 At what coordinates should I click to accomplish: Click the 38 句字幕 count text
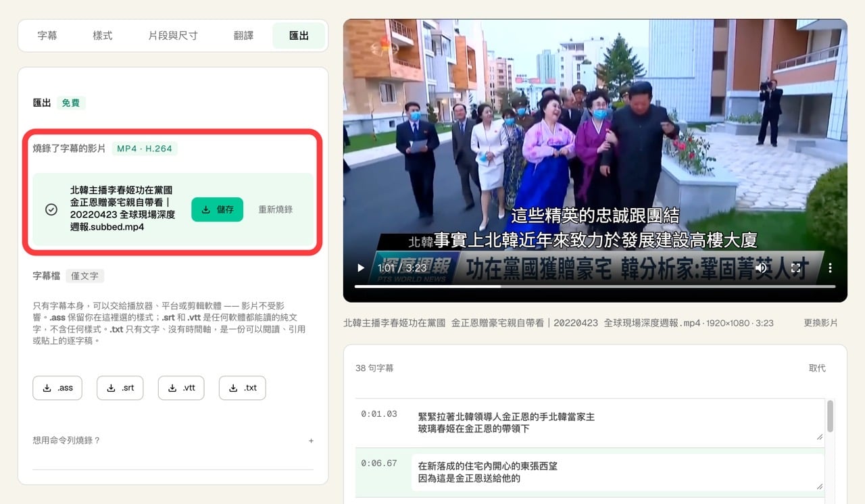(x=374, y=368)
